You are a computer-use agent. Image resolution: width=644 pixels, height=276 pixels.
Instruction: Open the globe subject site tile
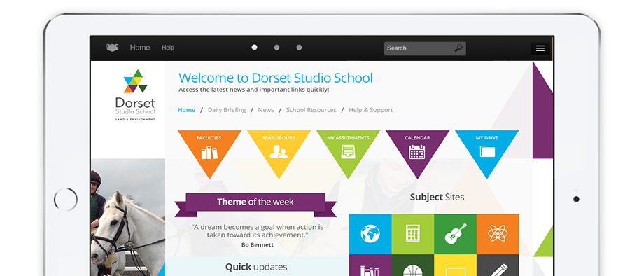pyautogui.click(x=370, y=234)
